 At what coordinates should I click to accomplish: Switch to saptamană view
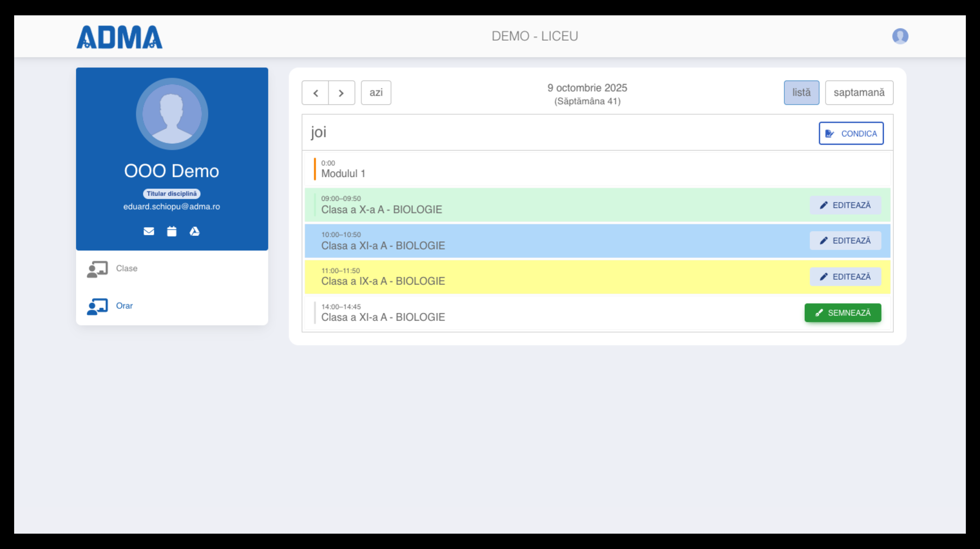[x=858, y=93]
